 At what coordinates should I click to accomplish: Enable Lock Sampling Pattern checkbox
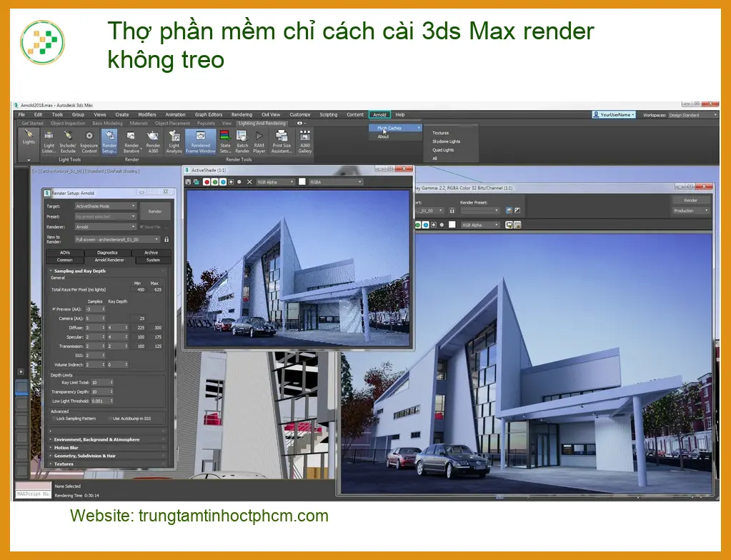[53, 419]
